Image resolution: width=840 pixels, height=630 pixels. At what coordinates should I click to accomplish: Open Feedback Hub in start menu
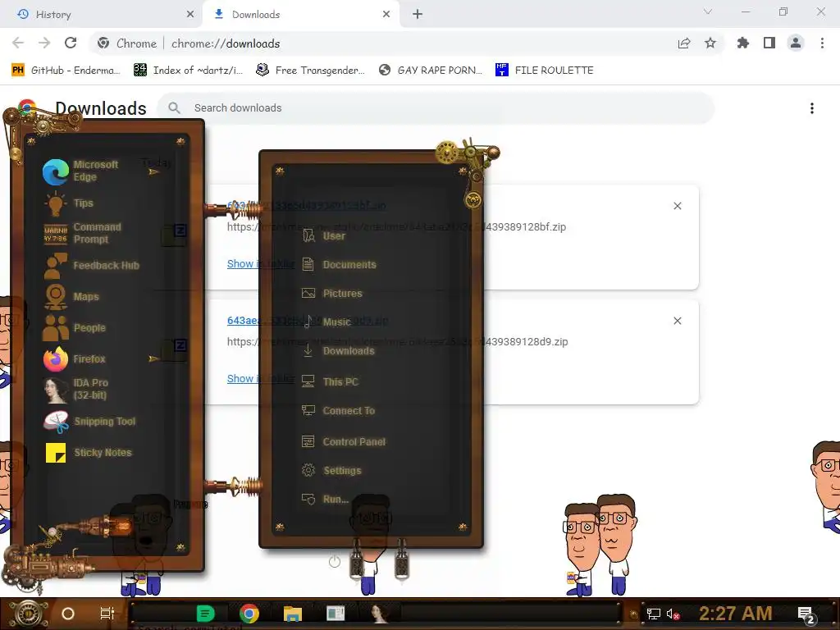coord(91,265)
